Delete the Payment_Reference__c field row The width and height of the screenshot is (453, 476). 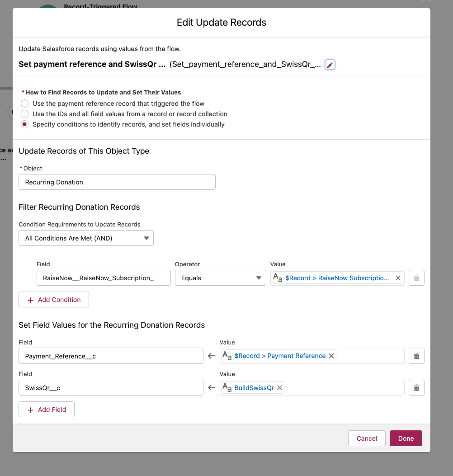[416, 356]
